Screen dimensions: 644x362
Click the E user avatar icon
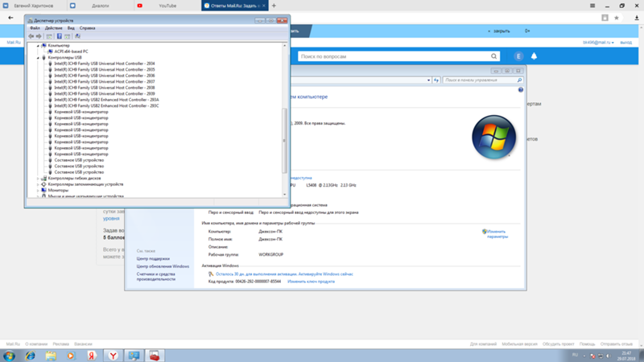(518, 56)
